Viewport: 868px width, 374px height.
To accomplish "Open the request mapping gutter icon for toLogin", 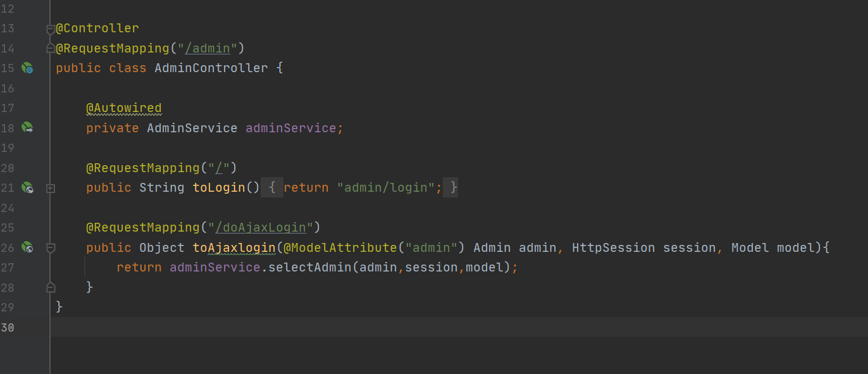I will pos(27,187).
